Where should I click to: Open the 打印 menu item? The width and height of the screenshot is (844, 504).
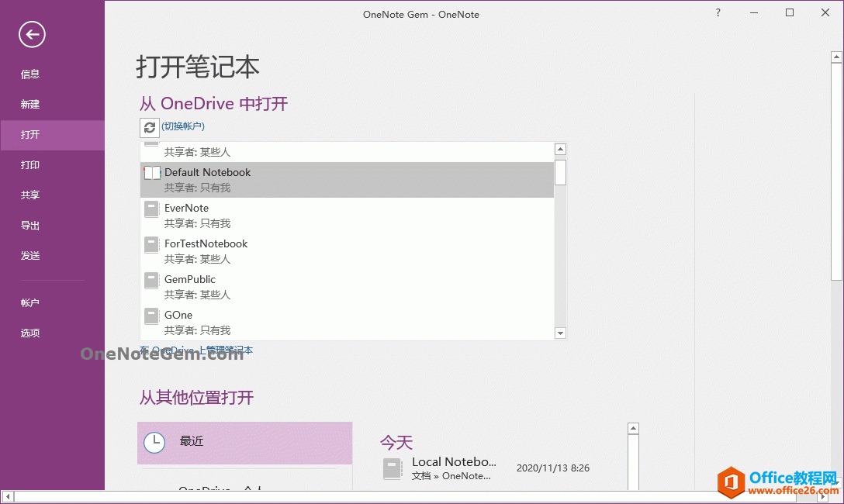coord(30,165)
